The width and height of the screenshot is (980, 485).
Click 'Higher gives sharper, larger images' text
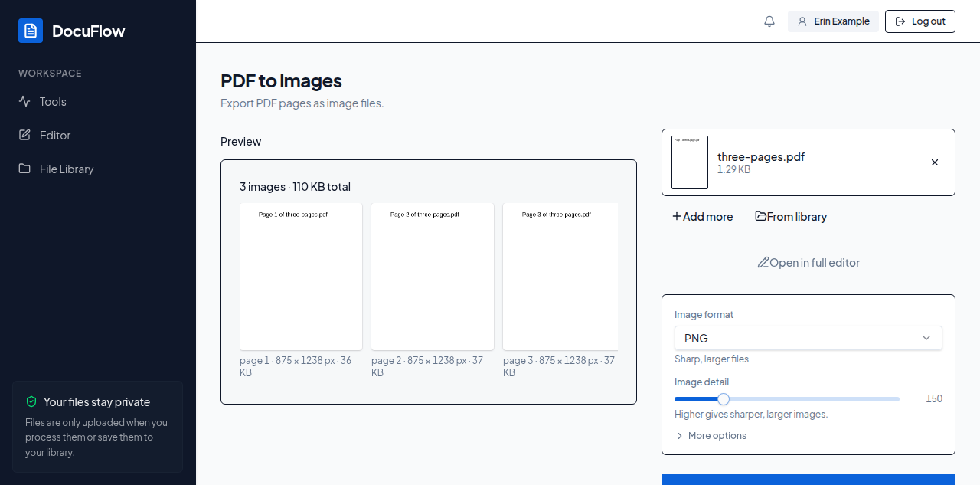751,415
